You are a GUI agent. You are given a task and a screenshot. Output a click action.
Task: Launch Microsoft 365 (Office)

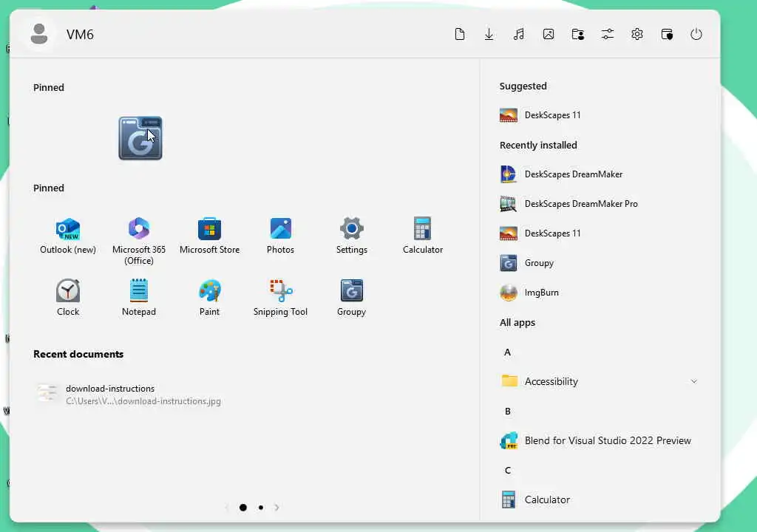coord(139,241)
